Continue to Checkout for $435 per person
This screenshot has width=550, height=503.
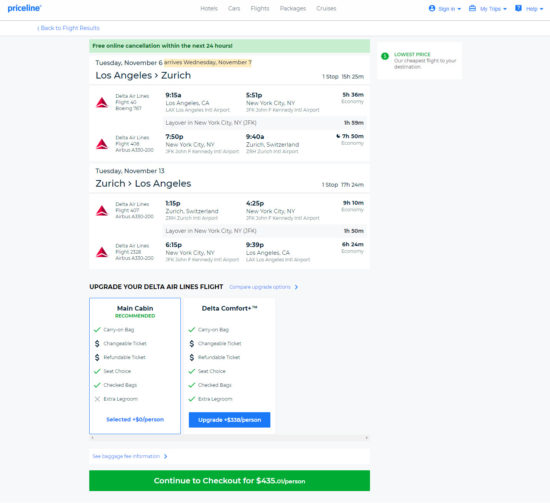click(229, 481)
